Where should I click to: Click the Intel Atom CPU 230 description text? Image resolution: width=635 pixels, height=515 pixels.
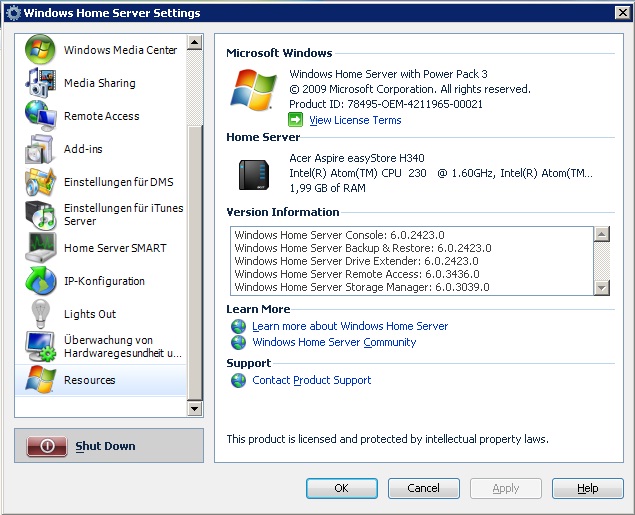[x=441, y=173]
